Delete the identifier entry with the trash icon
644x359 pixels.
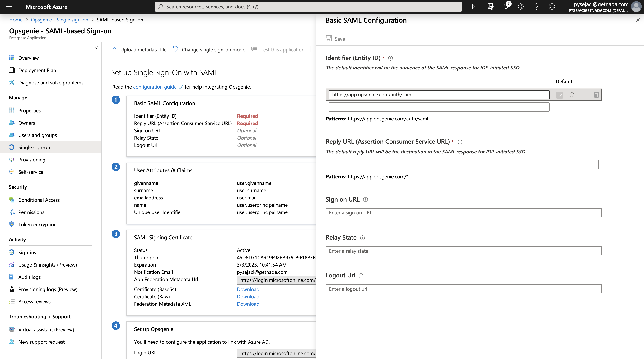(x=596, y=95)
